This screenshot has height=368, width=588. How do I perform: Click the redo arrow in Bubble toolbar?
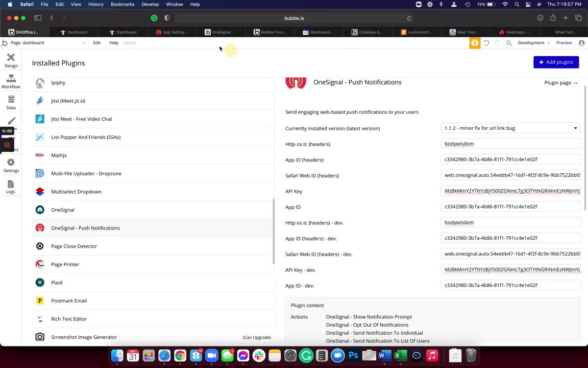pyautogui.click(x=498, y=43)
